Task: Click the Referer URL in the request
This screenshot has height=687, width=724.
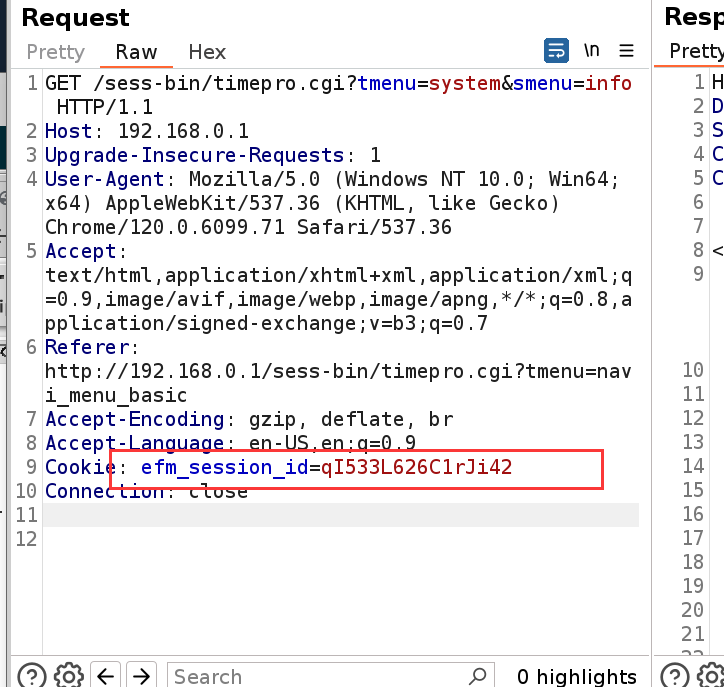Action: click(339, 383)
